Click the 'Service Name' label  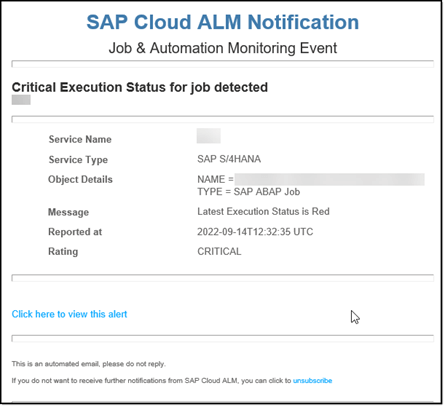[x=80, y=139]
